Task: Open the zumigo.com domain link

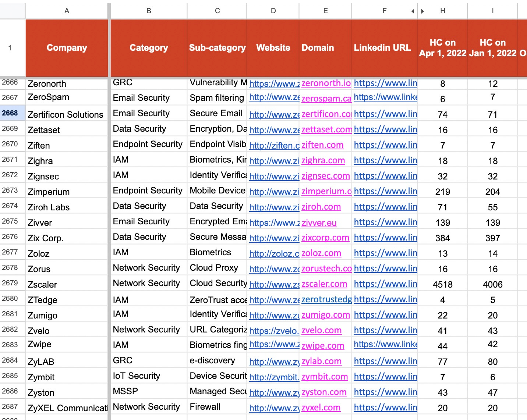Action: (326, 315)
